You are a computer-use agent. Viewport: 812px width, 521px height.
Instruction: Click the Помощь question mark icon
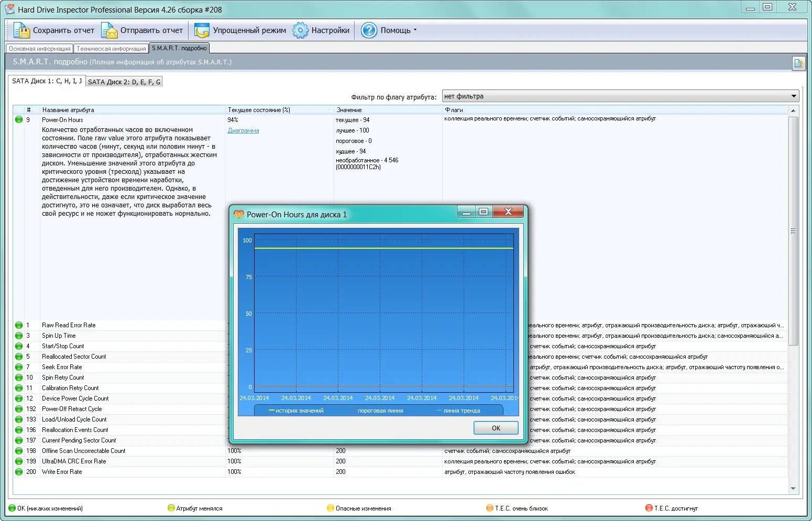pos(368,30)
